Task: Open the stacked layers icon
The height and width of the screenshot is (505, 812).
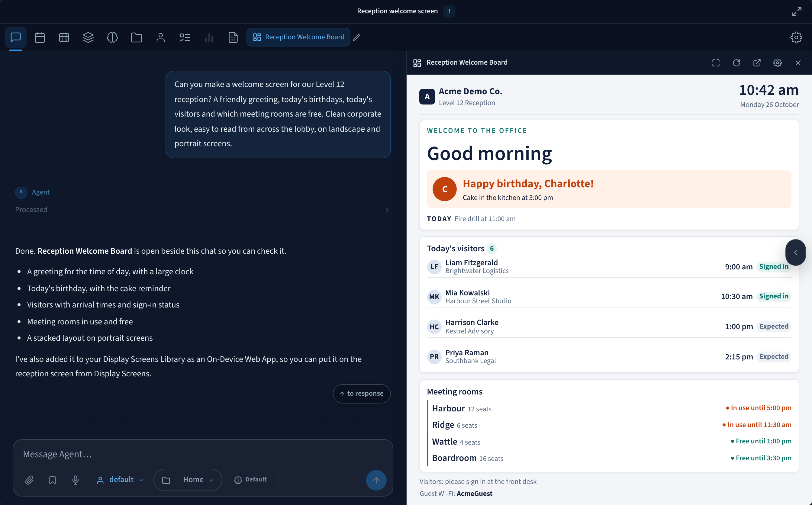Action: pyautogui.click(x=88, y=37)
